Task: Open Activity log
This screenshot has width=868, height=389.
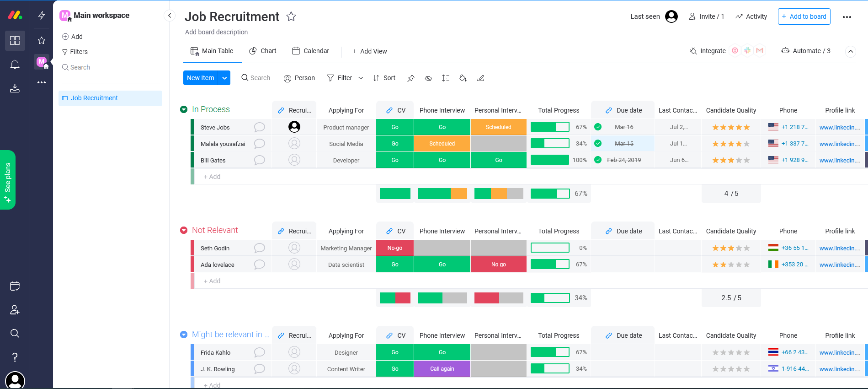Action: 751,16
